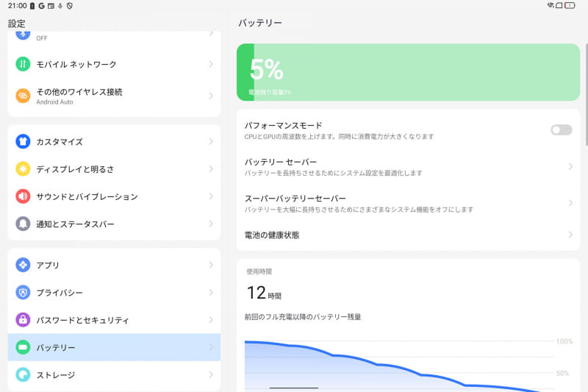This screenshot has height=392, width=588.
Task: Open パスワードとセキュリティ settings
Action: (114, 320)
